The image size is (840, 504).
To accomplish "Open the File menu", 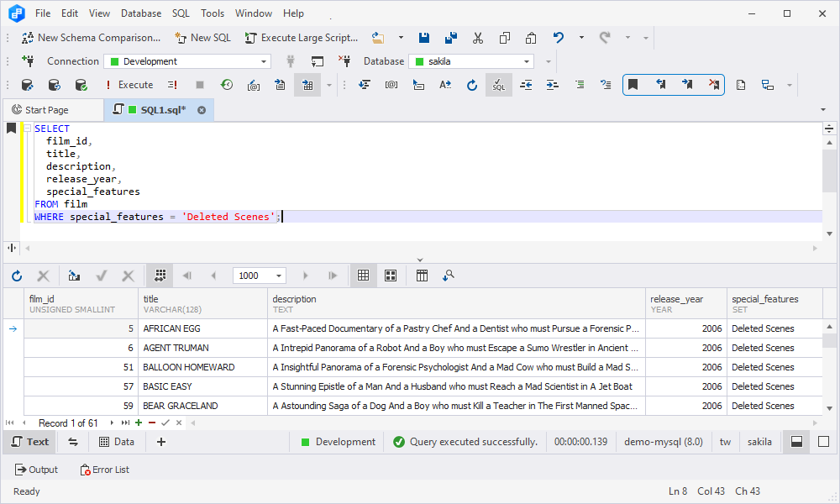I will pos(43,13).
